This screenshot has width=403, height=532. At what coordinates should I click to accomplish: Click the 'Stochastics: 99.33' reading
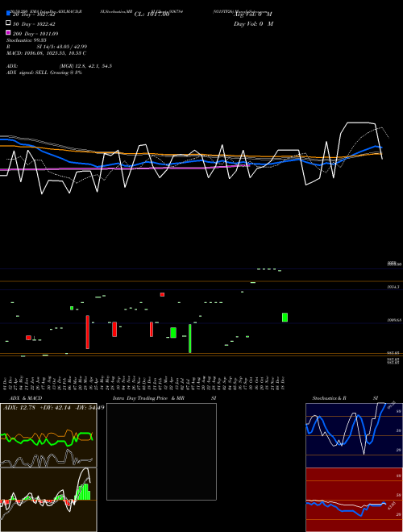coord(26,40)
